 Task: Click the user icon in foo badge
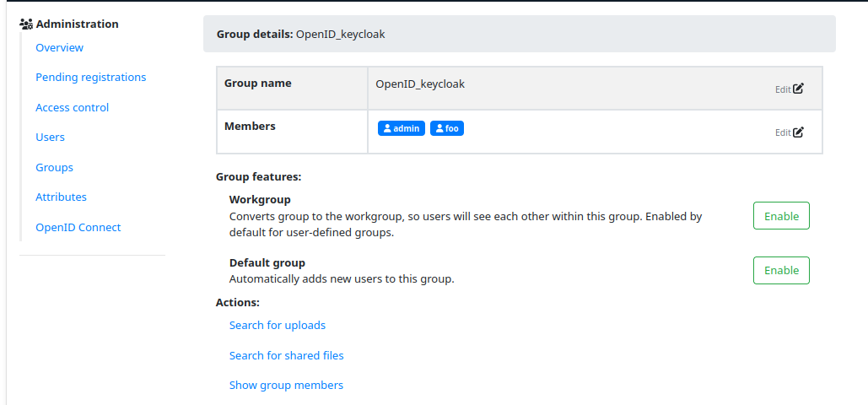439,128
